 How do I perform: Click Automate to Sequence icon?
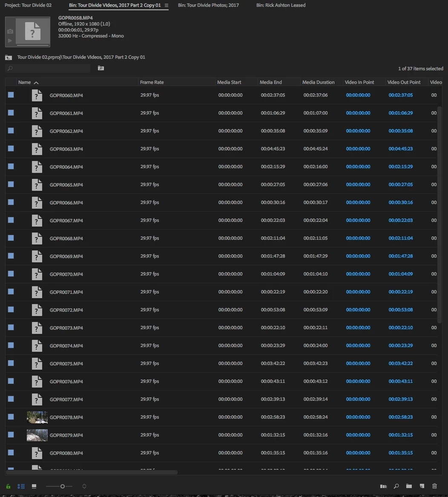point(383,486)
